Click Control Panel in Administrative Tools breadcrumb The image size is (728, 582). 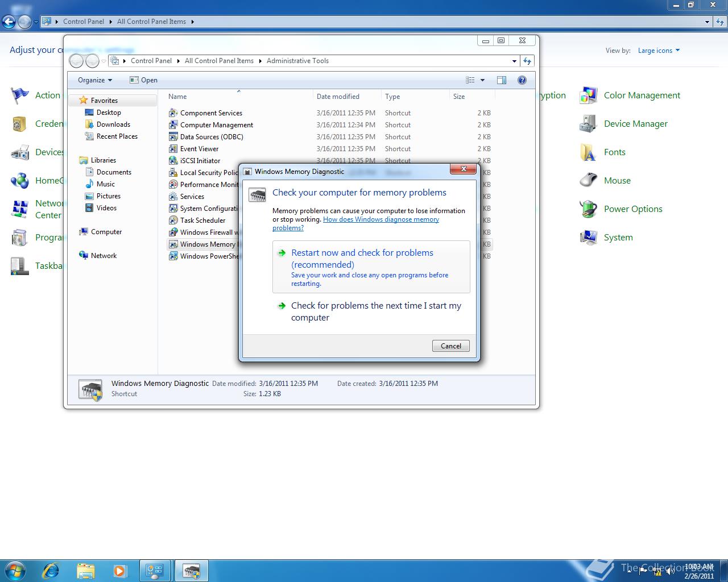pyautogui.click(x=151, y=61)
